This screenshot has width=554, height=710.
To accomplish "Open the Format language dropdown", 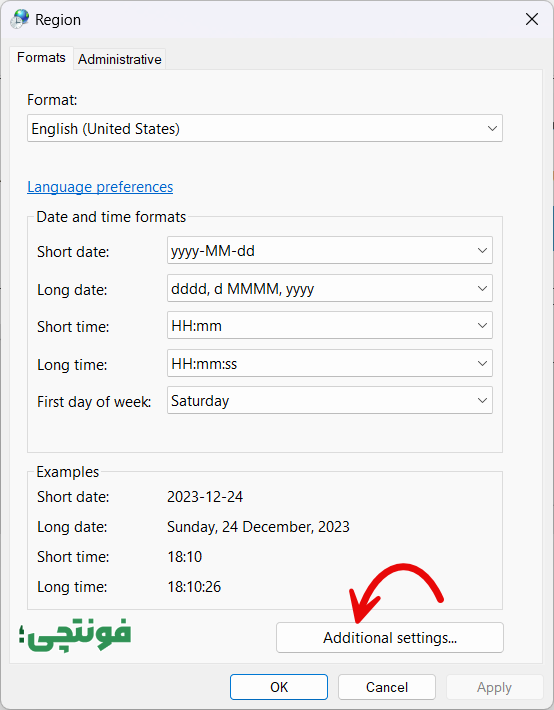I will (x=265, y=128).
